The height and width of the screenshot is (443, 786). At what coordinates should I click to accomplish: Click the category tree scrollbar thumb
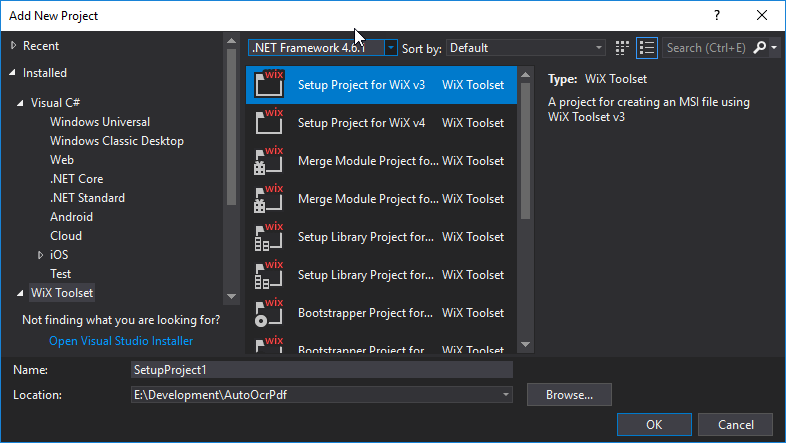click(231, 127)
